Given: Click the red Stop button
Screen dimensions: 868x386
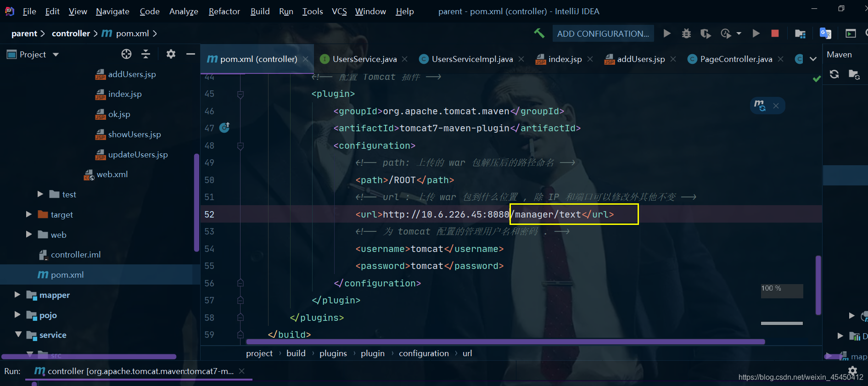Looking at the screenshot, I should tap(775, 33).
